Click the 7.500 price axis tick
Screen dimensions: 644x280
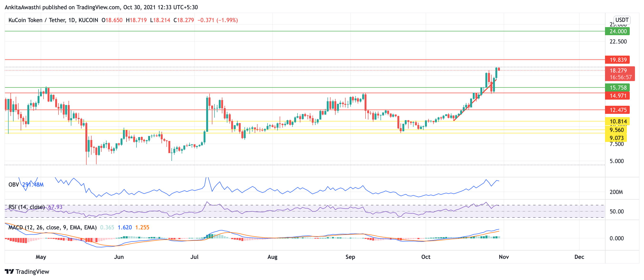point(616,144)
